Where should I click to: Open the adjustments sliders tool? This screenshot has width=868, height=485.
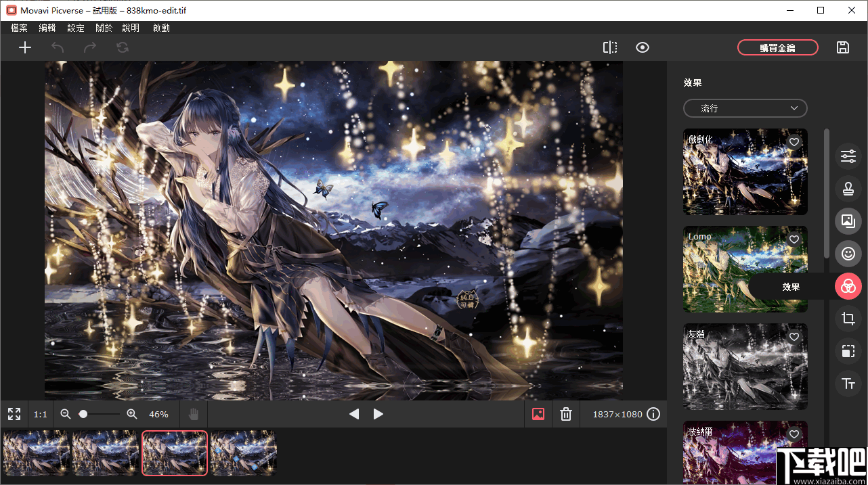(848, 156)
